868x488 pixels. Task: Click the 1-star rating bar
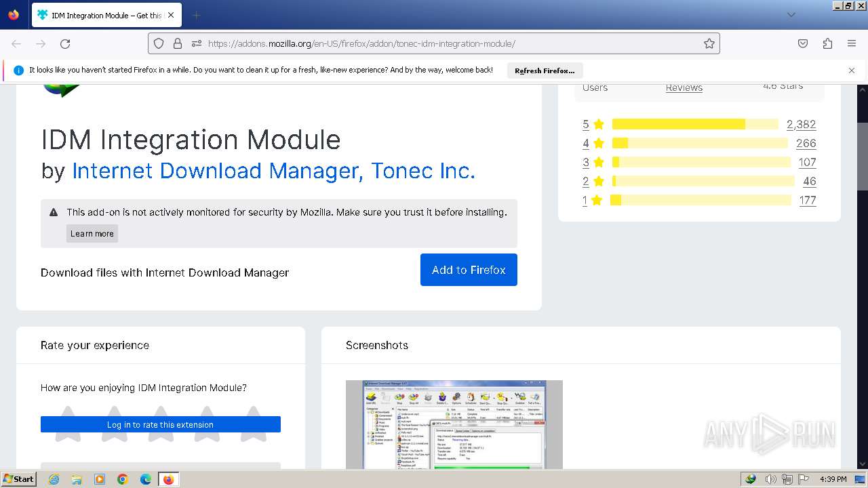coord(701,200)
